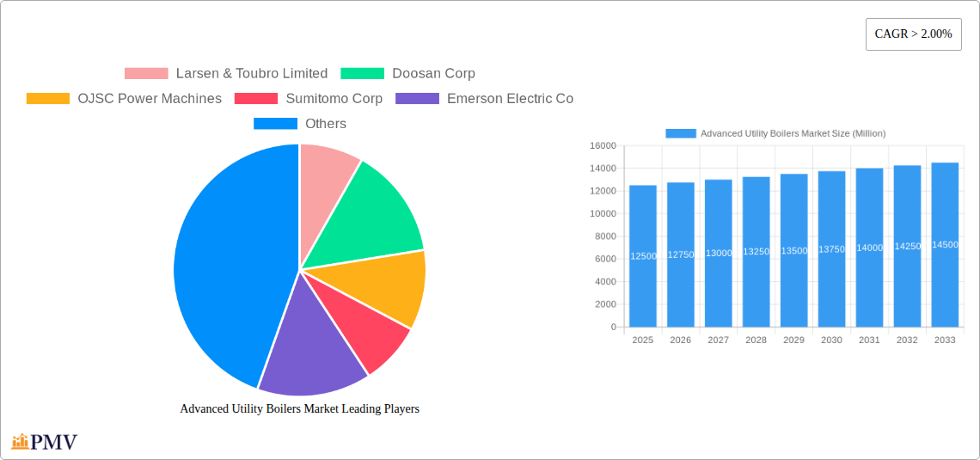The image size is (980, 460).
Task: Click the 2025 bar showing 12500
Action: (642, 256)
